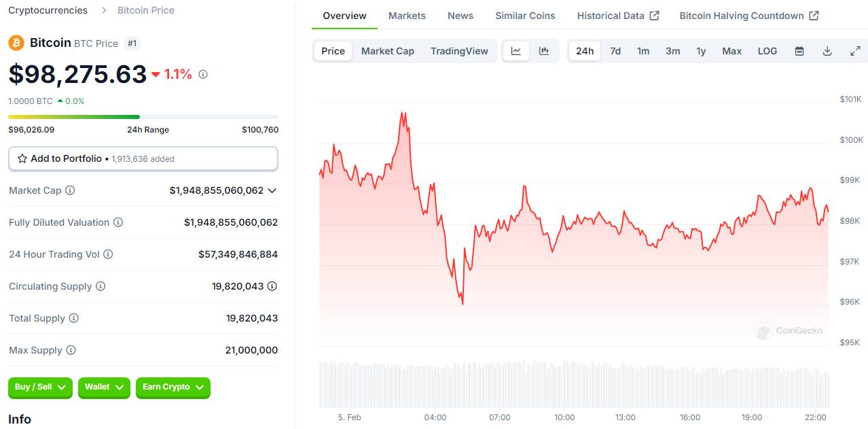The image size is (868, 429).
Task: Switch to the News tab
Action: click(x=460, y=16)
